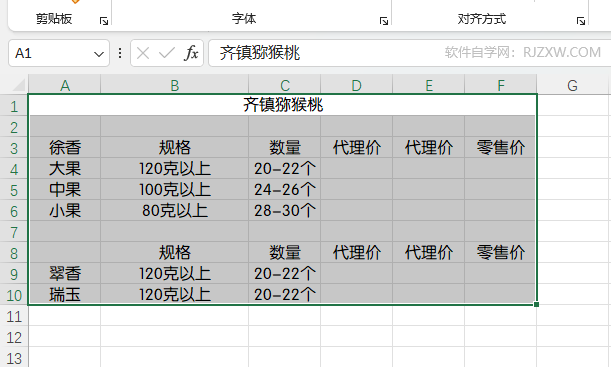Click the formula bar Cancel X icon
611x367 pixels.
(143, 53)
